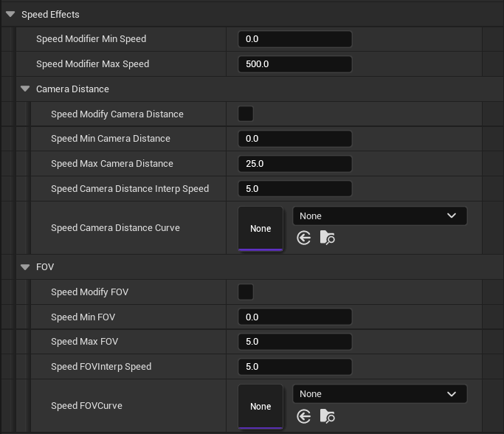Browse to Speed Camera Distance Curve asset in Content Browser
The height and width of the screenshot is (434, 504).
328,238
